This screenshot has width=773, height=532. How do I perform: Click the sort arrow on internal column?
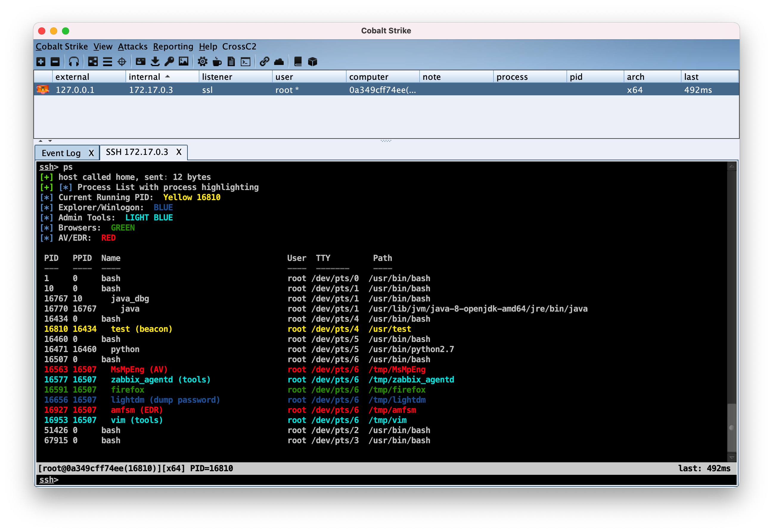[167, 77]
